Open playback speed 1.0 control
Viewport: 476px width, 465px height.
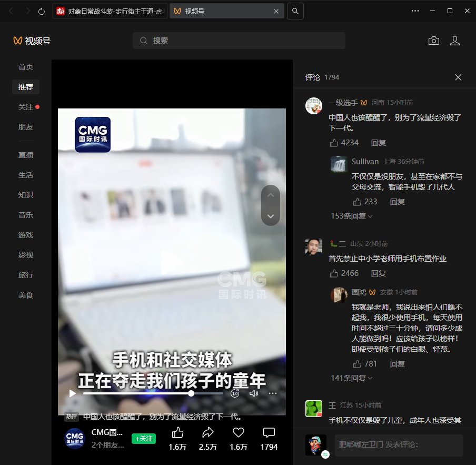coord(235,393)
